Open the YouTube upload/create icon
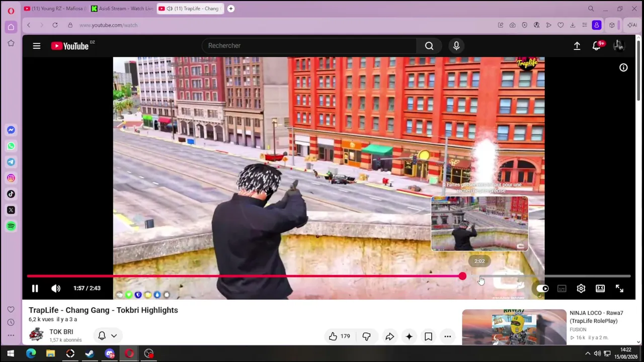 coord(577,46)
